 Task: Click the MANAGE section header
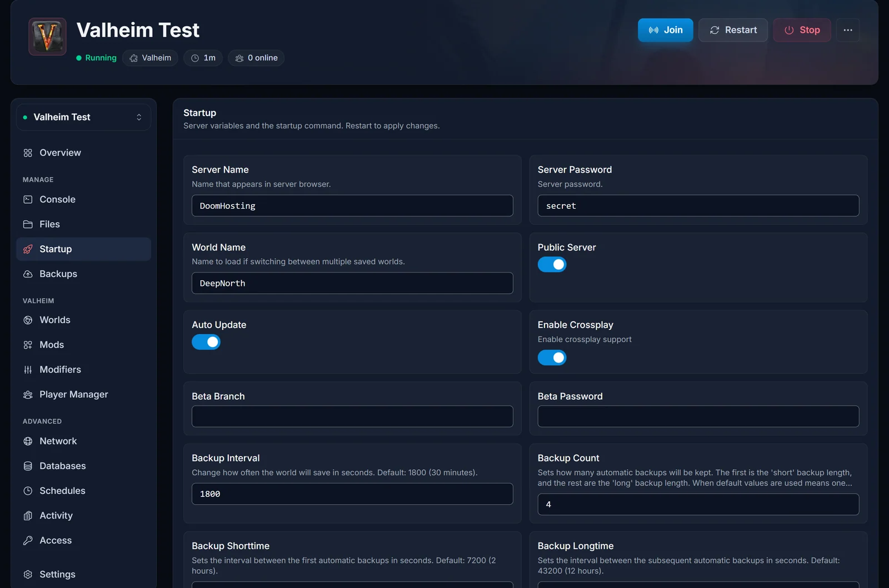(x=38, y=180)
